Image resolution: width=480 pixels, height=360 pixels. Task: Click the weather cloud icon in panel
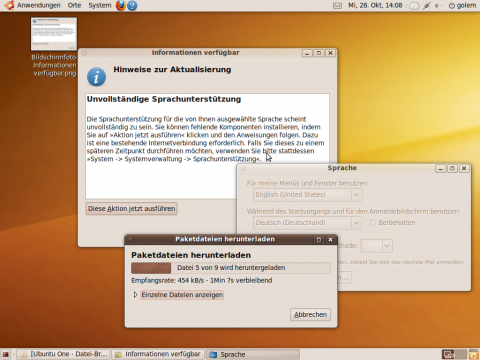414,6
